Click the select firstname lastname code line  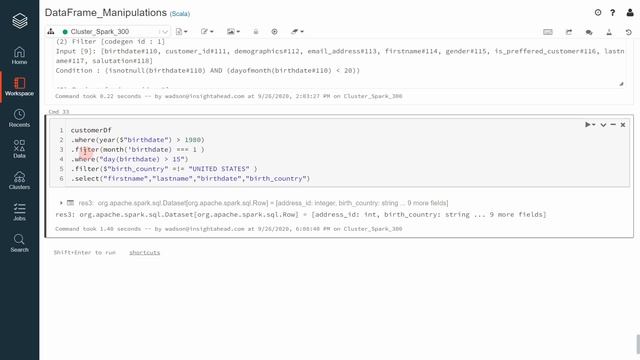point(190,178)
